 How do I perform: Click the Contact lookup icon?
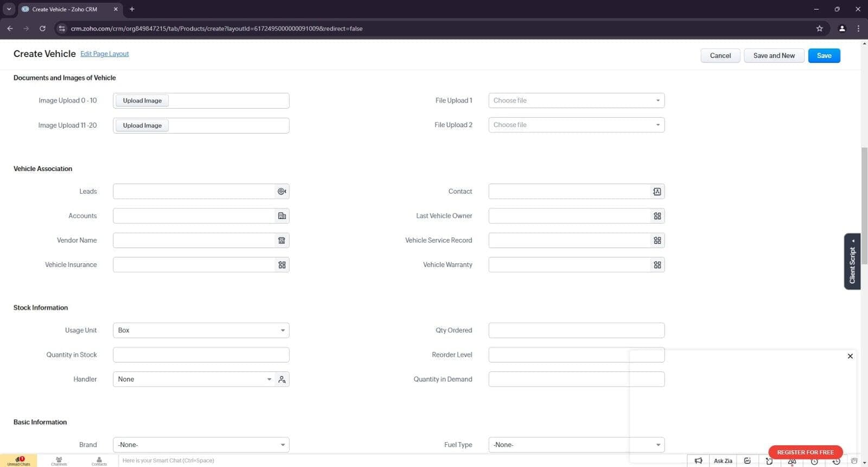coord(657,191)
